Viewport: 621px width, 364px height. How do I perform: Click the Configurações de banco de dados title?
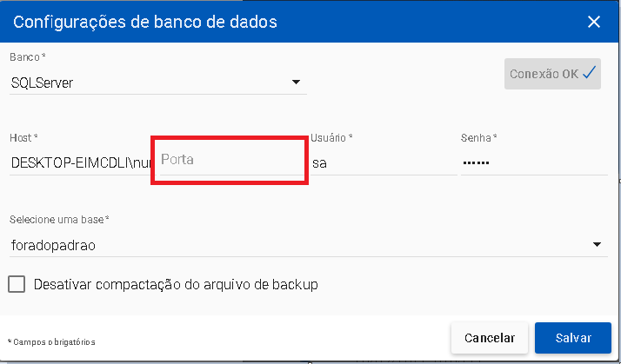tap(145, 23)
